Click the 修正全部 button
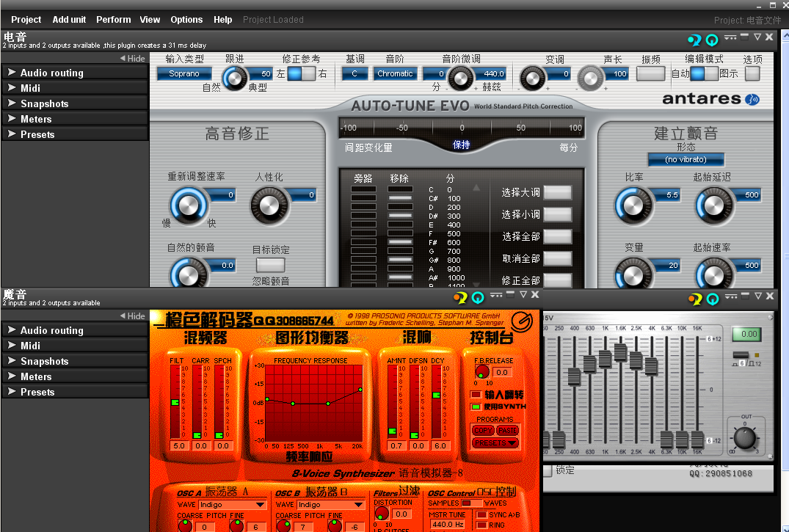 pos(558,280)
